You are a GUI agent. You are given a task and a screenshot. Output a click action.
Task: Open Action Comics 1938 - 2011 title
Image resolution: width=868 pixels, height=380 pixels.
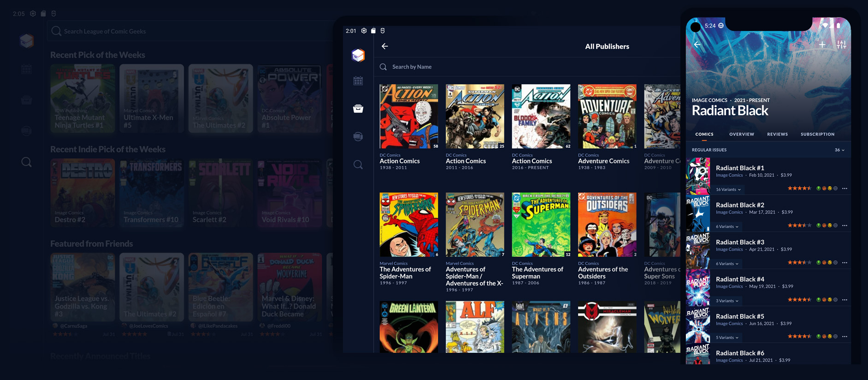coord(400,161)
